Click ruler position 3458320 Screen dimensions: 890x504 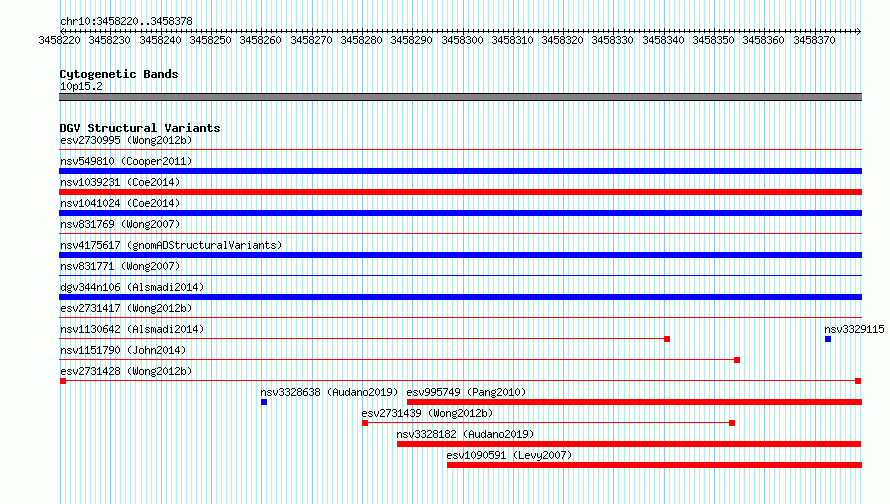point(562,40)
